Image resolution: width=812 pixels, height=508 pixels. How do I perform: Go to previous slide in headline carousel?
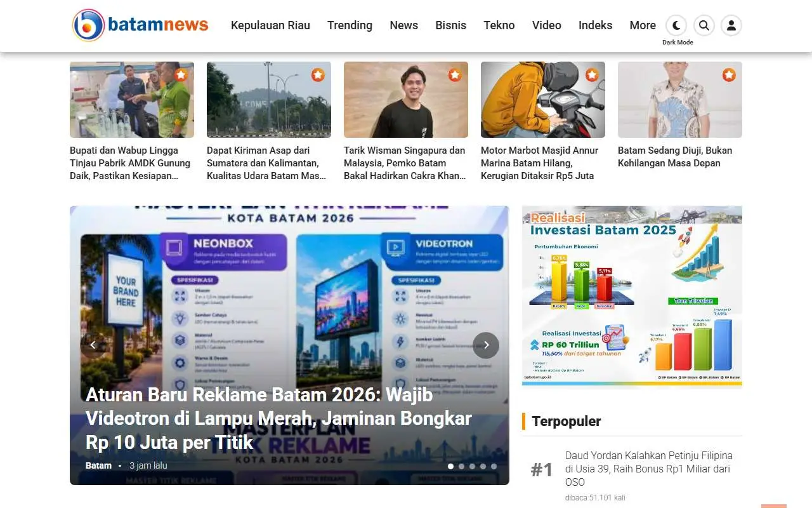point(93,345)
